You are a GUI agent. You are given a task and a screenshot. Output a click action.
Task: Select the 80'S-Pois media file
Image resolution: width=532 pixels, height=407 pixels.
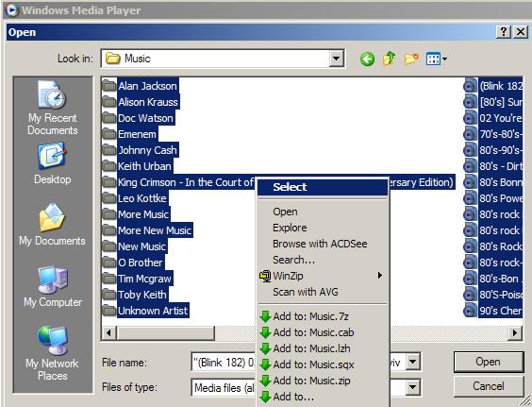(x=493, y=295)
